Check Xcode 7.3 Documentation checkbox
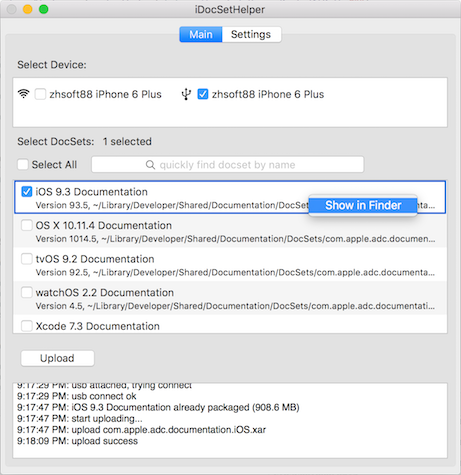This screenshot has width=461, height=475. coord(27,326)
